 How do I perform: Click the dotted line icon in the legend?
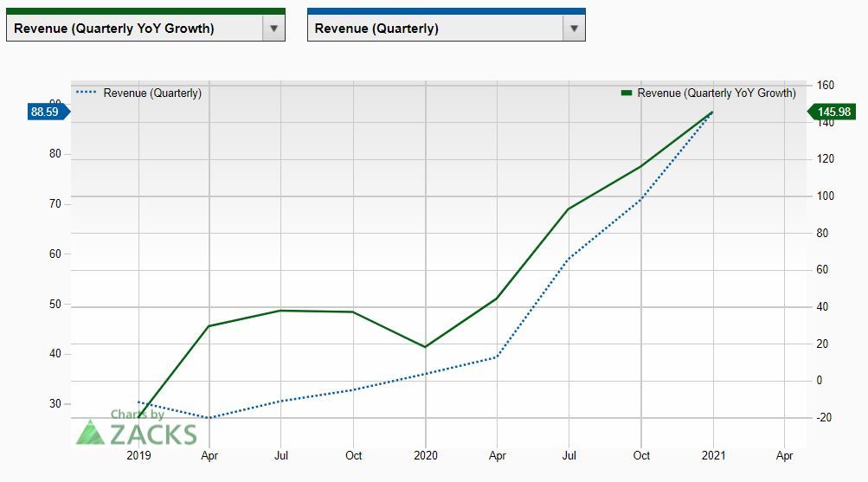pyautogui.click(x=87, y=93)
